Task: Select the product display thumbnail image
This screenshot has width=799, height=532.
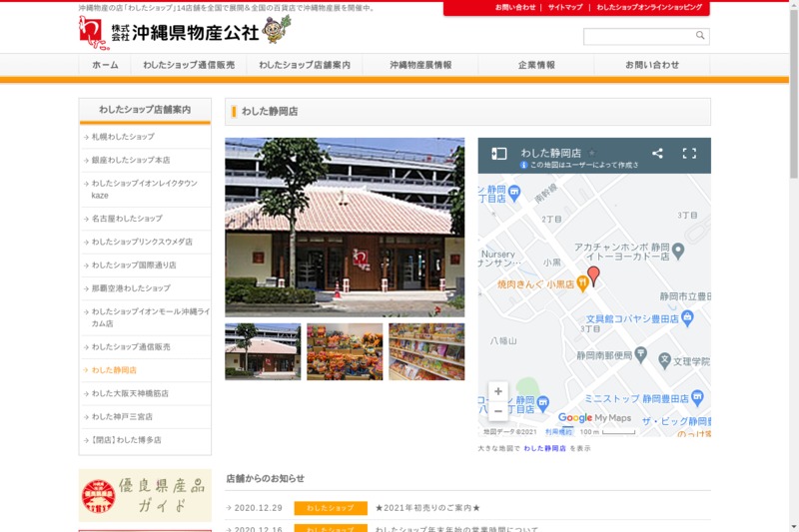Action: click(345, 351)
